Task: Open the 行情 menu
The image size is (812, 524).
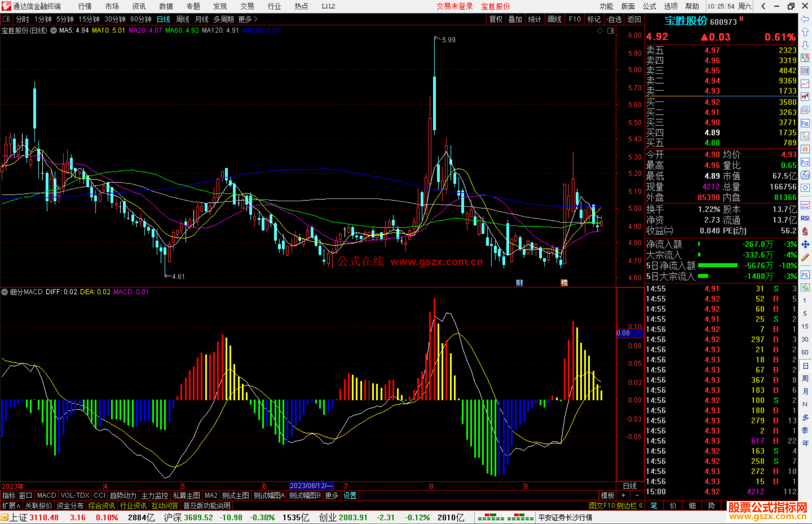Action: (x=85, y=6)
